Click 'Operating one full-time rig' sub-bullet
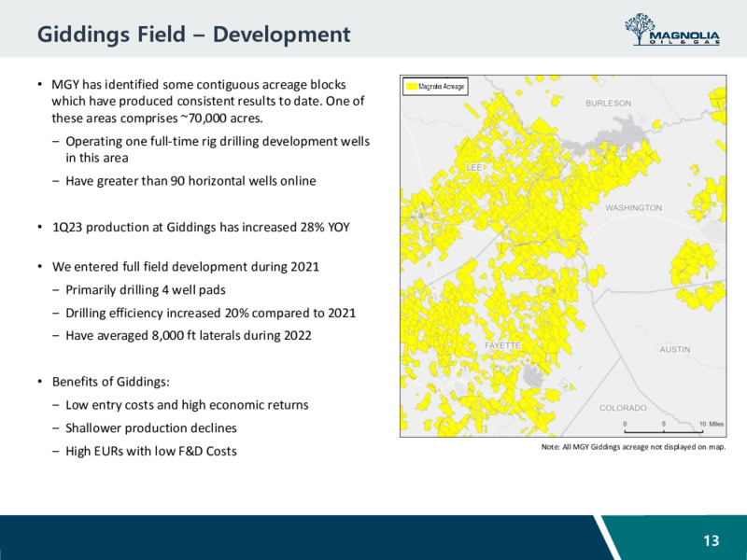The height and width of the screenshot is (560, 747). [218, 149]
